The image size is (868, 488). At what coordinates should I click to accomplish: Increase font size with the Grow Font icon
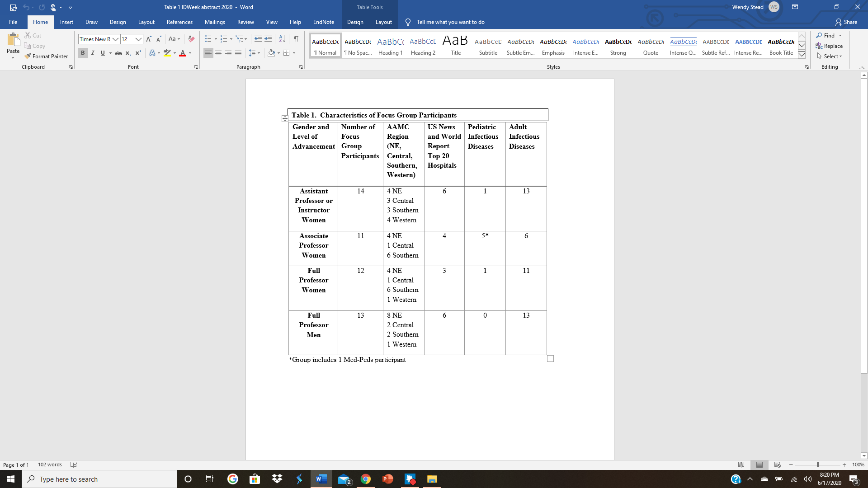[x=149, y=39]
